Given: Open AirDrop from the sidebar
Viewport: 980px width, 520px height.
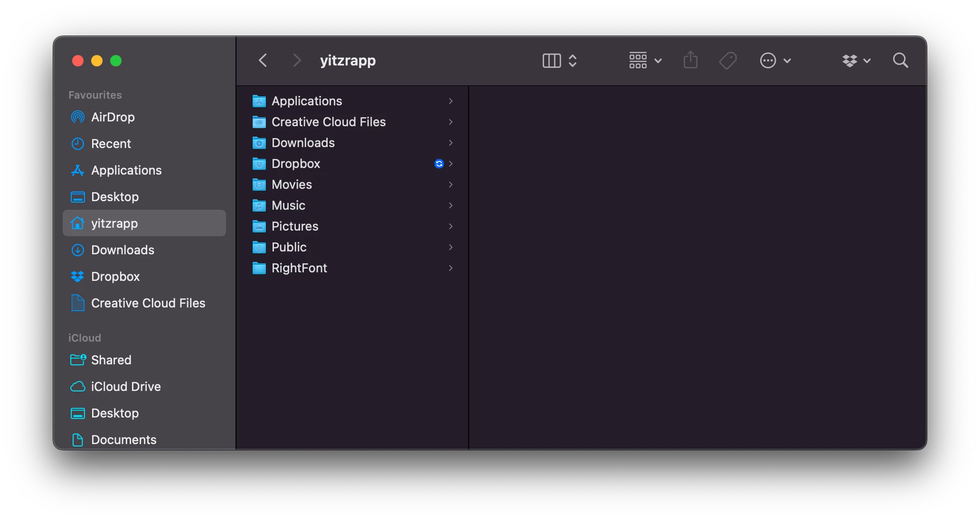Looking at the screenshot, I should (x=113, y=117).
